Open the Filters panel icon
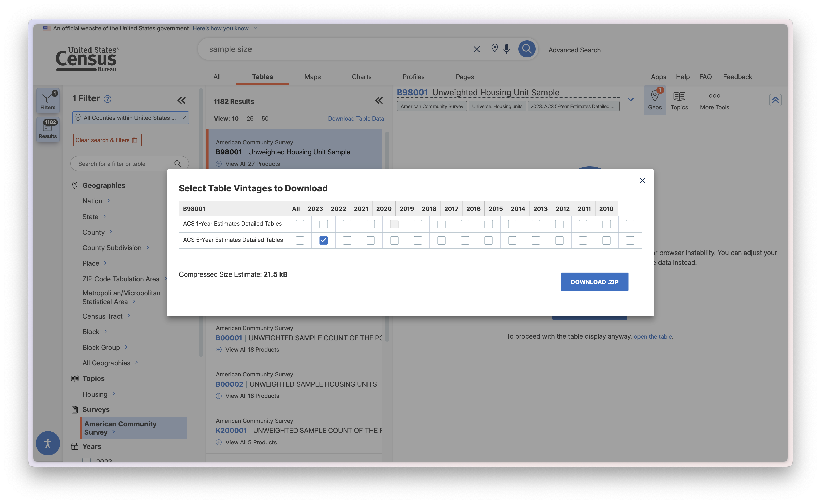The width and height of the screenshot is (821, 504). (x=48, y=100)
